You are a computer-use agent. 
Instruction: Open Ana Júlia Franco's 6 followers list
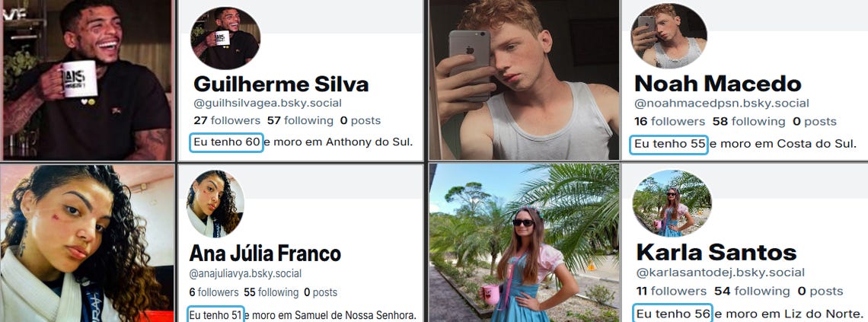click(x=214, y=292)
